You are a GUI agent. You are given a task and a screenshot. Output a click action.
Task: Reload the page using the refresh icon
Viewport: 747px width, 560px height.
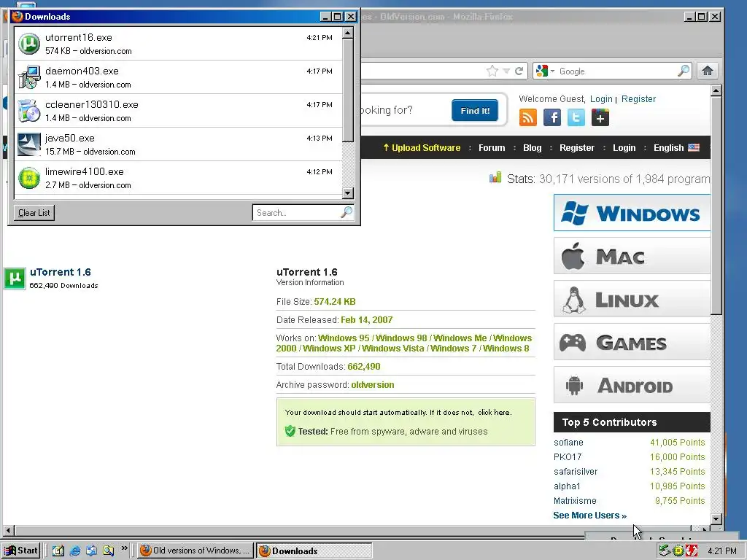(519, 71)
